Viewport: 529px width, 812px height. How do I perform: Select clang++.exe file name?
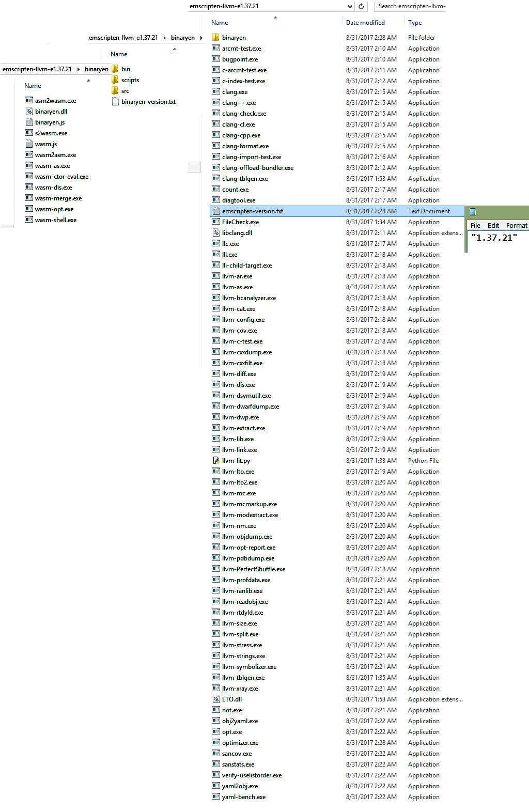click(239, 103)
